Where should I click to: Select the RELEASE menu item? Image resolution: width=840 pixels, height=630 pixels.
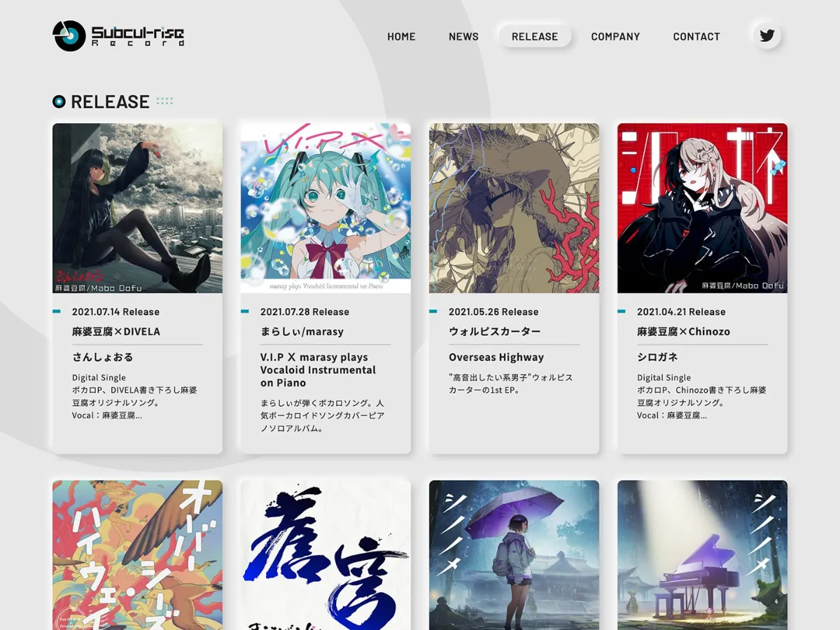coord(535,36)
